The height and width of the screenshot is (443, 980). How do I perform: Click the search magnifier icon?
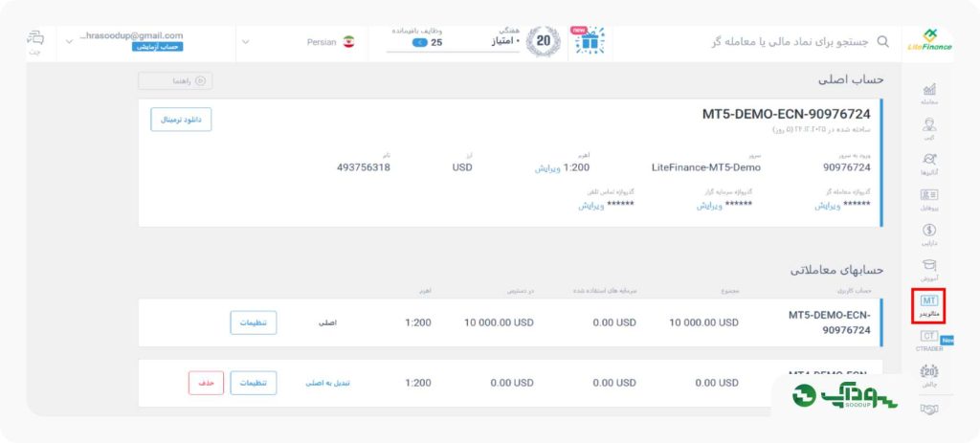pos(882,42)
